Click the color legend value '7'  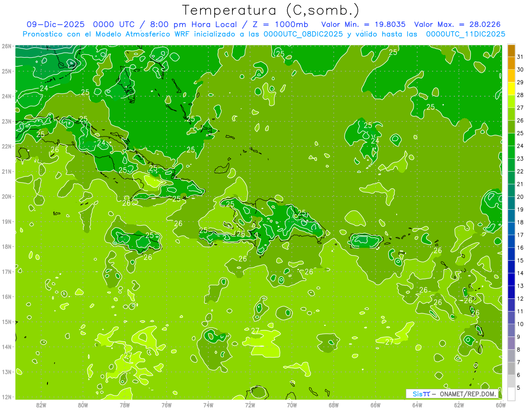[x=519, y=362]
